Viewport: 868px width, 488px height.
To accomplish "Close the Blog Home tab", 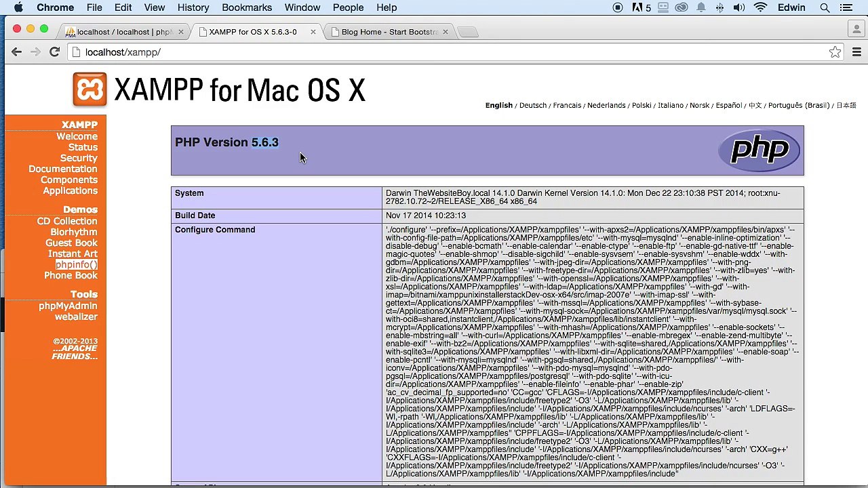I will tap(445, 32).
